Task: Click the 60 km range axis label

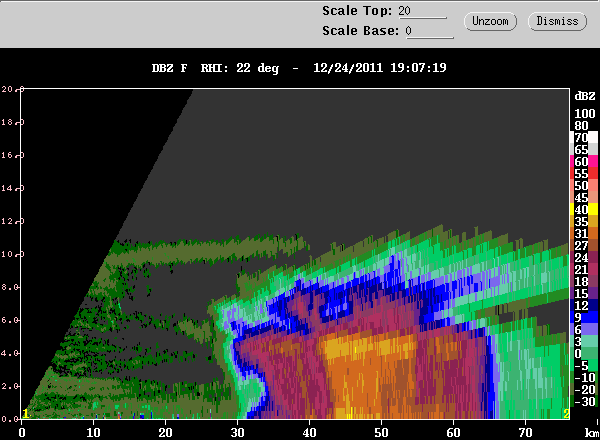Action: pyautogui.click(x=453, y=433)
